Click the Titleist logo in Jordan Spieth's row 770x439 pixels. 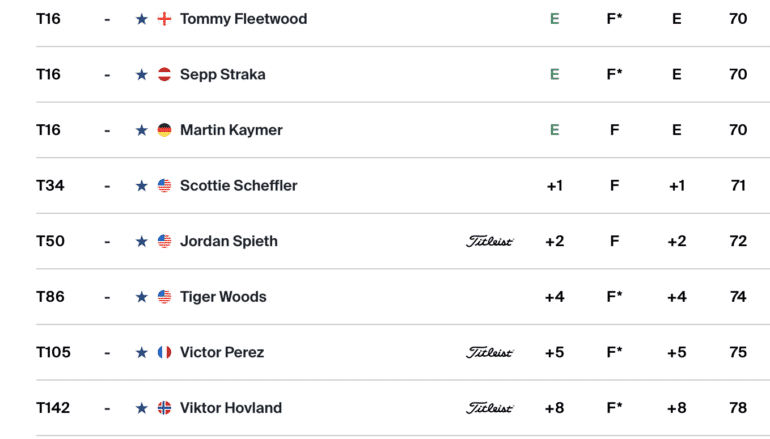pyautogui.click(x=490, y=241)
